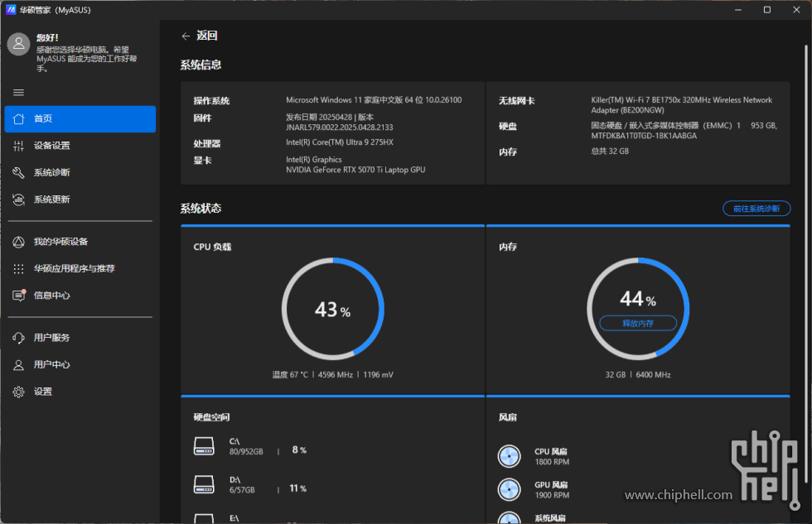Screen dimensions: 812x524
Task: Open the 首页 home page
Action: [80, 119]
